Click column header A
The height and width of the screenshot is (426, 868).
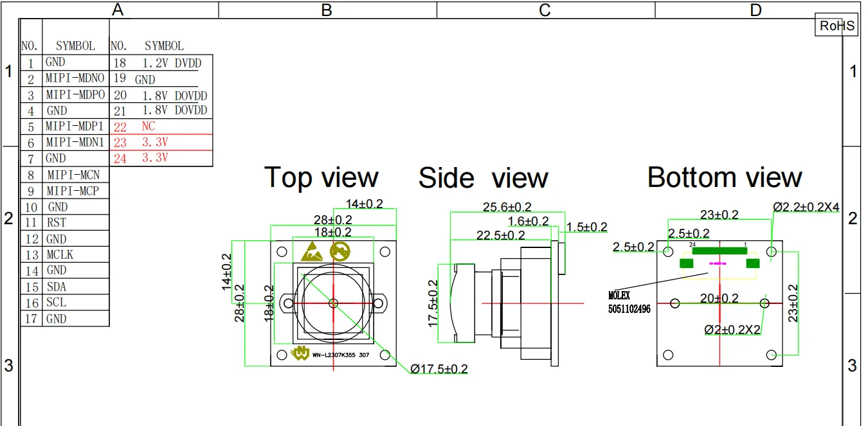pyautogui.click(x=118, y=10)
